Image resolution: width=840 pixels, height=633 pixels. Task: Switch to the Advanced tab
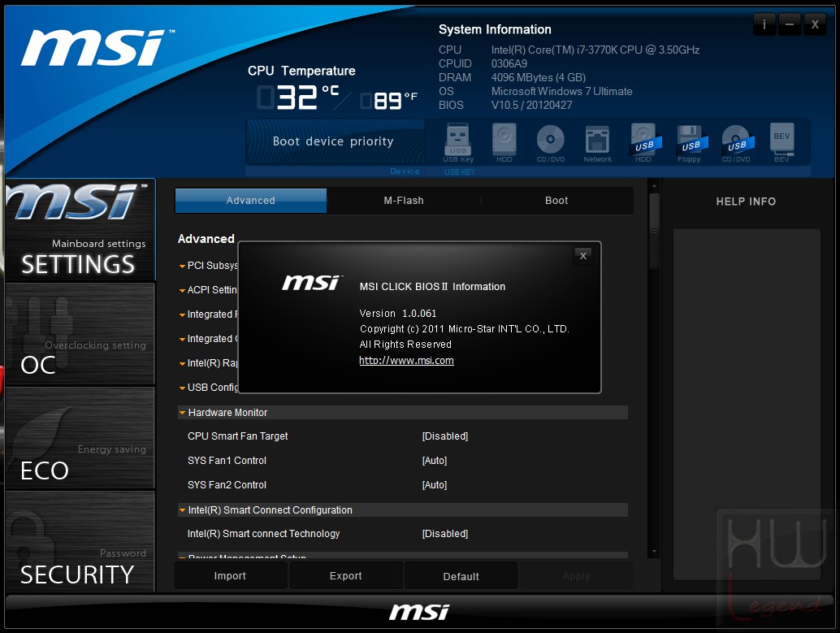[x=251, y=201]
